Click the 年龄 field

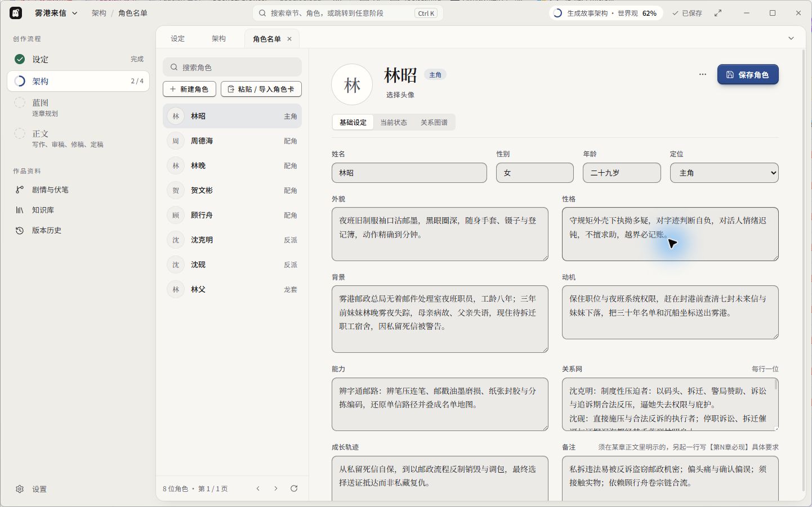coord(622,173)
